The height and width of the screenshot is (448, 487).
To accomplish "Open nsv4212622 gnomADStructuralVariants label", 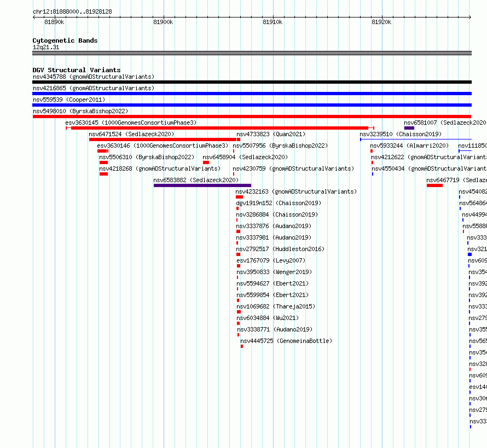I will [429, 157].
